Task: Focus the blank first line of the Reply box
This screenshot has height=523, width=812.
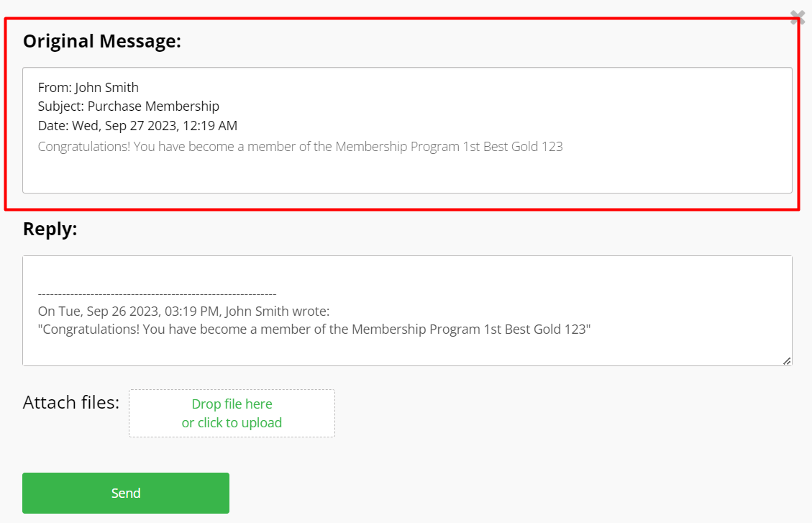Action: [x=407, y=274]
